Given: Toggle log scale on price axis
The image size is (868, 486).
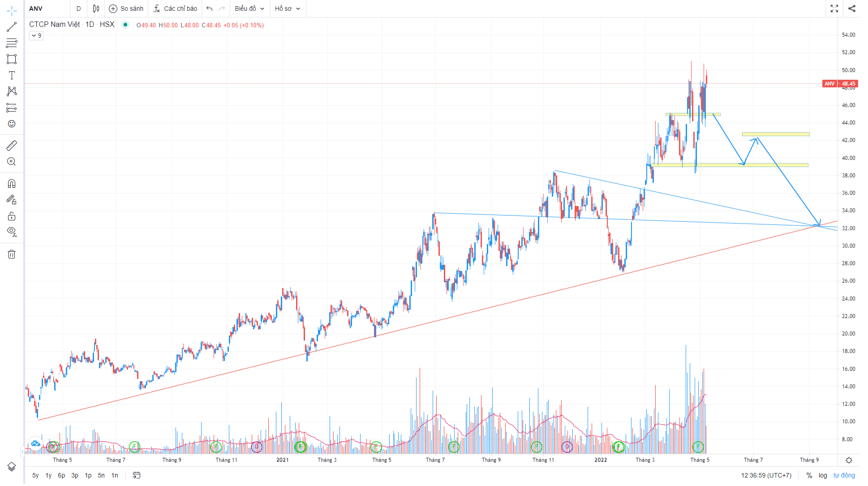Looking at the screenshot, I should click(823, 475).
